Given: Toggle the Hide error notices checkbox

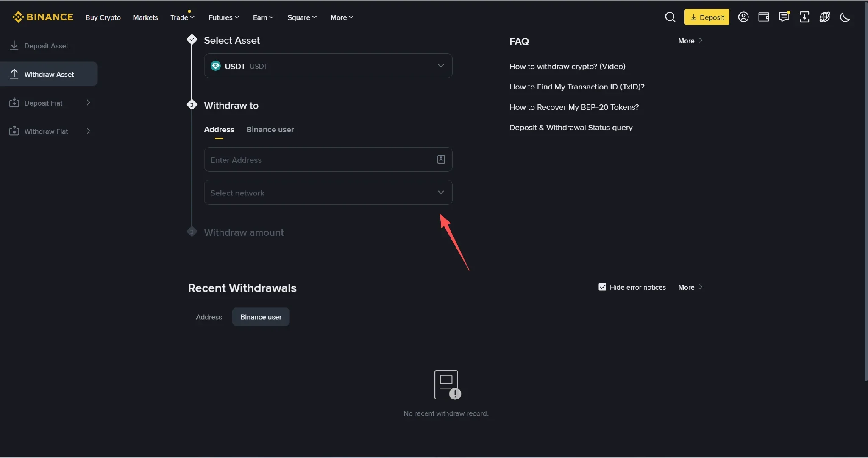Looking at the screenshot, I should tap(602, 287).
